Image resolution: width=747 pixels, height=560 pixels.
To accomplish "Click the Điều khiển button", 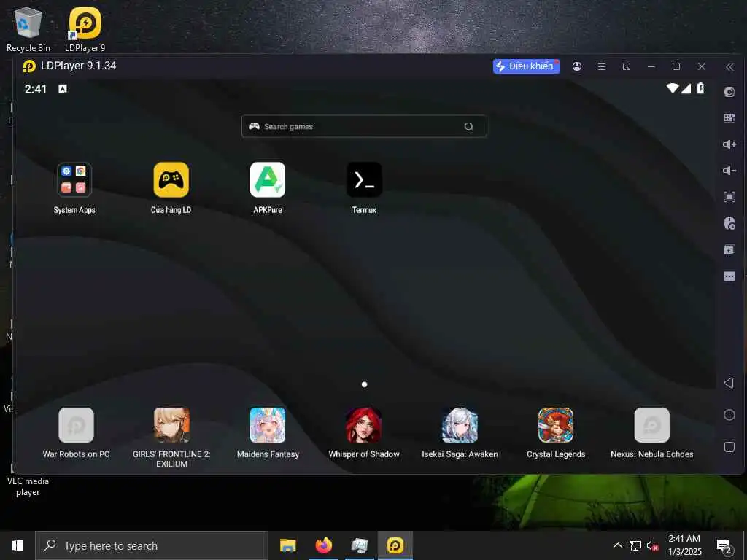I will pyautogui.click(x=527, y=66).
